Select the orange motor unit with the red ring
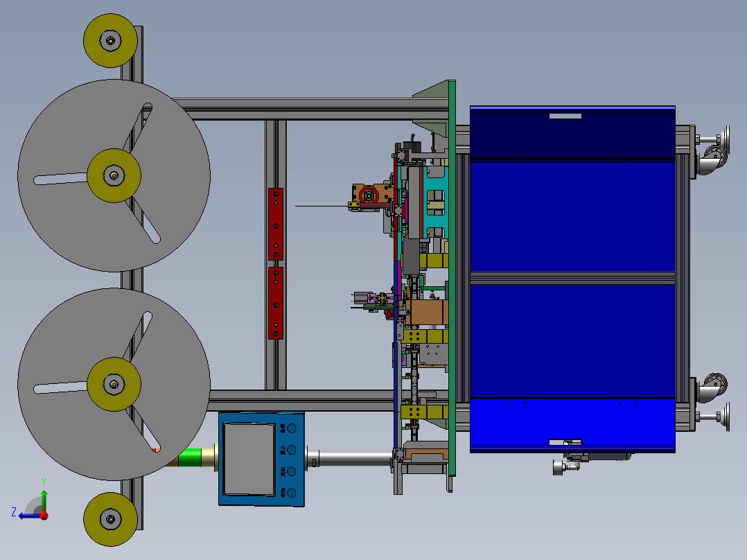The width and height of the screenshot is (747, 560). click(371, 195)
